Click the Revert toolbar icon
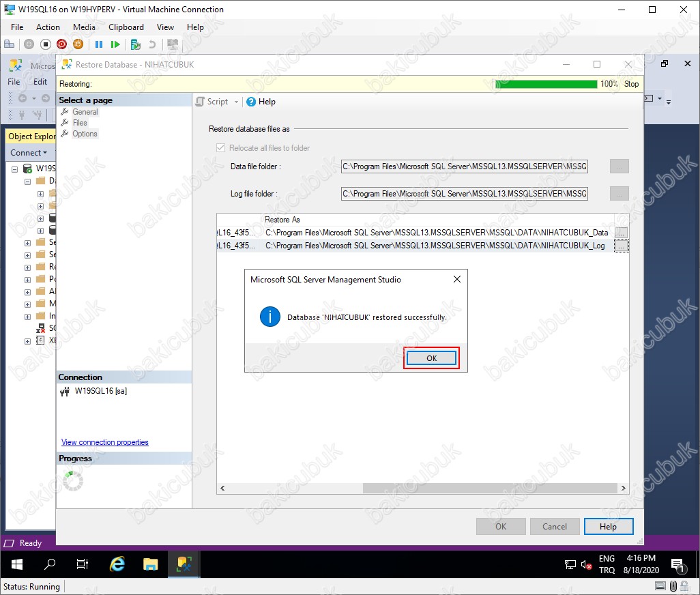Viewport: 700px width, 595px height. [x=152, y=44]
